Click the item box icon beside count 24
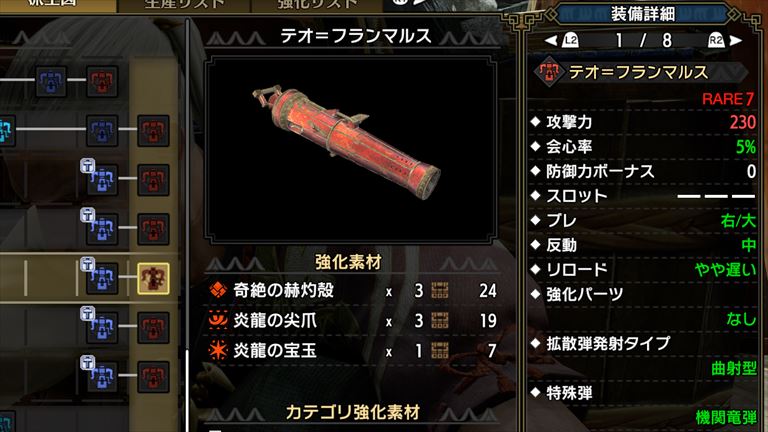Image resolution: width=768 pixels, height=432 pixels. point(439,290)
